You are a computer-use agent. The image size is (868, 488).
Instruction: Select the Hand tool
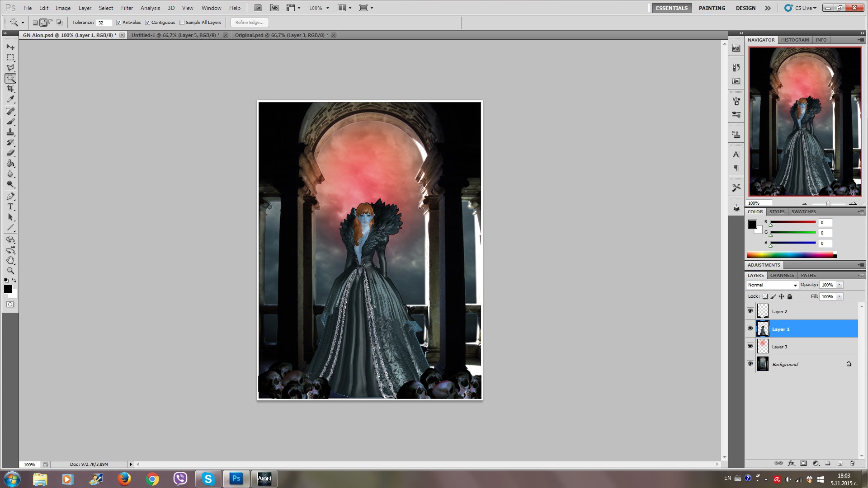tap(10, 260)
